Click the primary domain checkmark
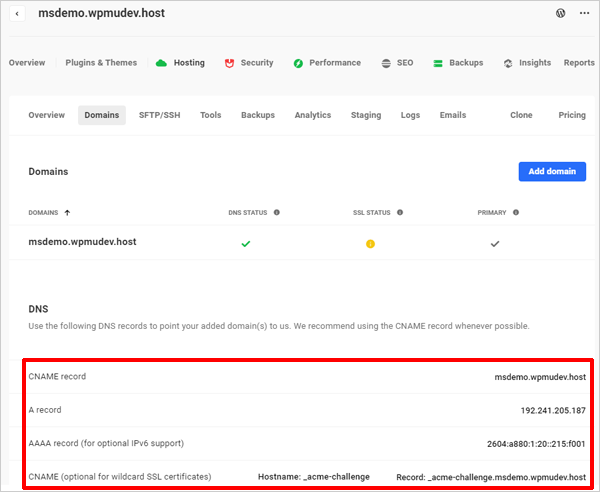The width and height of the screenshot is (600, 492). (495, 244)
